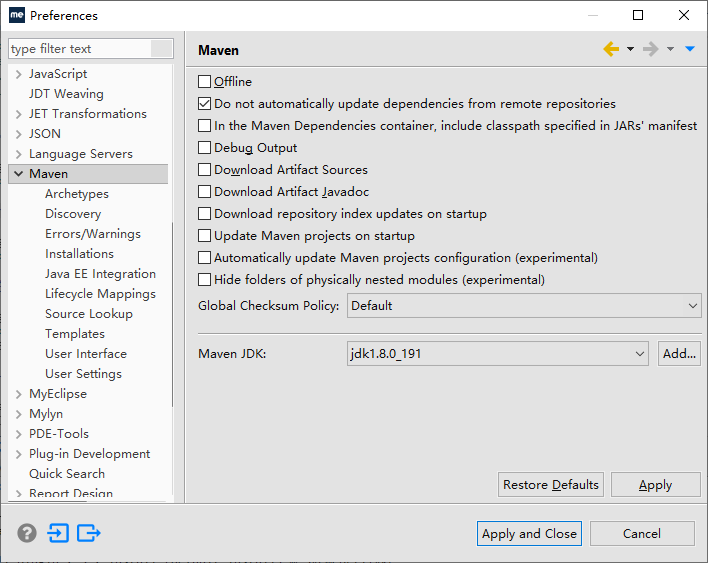Select Quick Search preference page
Screen dimensions: 708x563
[67, 474]
